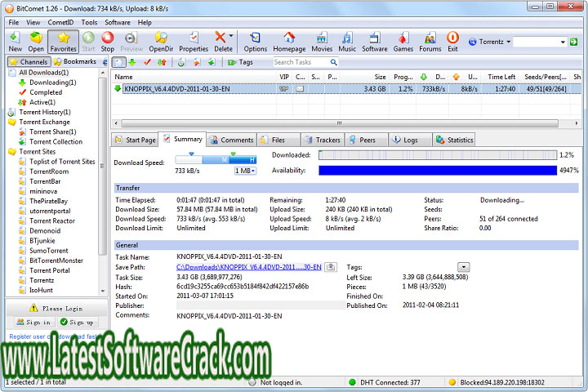This screenshot has height=392, width=588.
Task: Stop the selected download
Action: pos(108,41)
